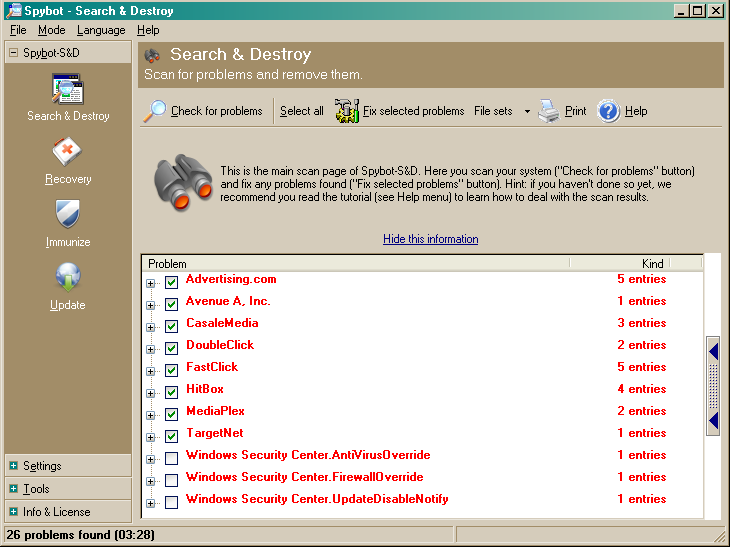Open the File sets dropdown arrow
Viewport: 730px width, 547px height.
click(527, 111)
